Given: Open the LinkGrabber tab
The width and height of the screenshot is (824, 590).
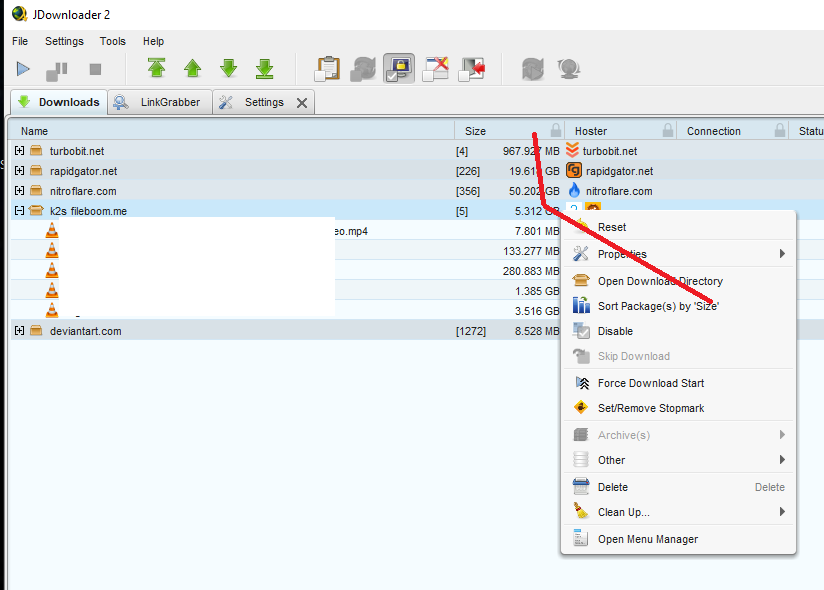Looking at the screenshot, I should click(x=160, y=102).
